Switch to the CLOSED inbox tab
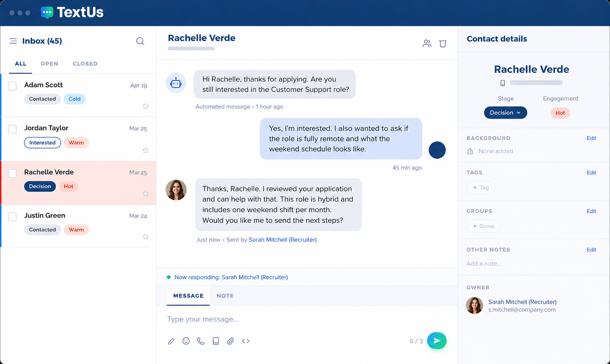Screen dimensions: 610x364 (85, 64)
